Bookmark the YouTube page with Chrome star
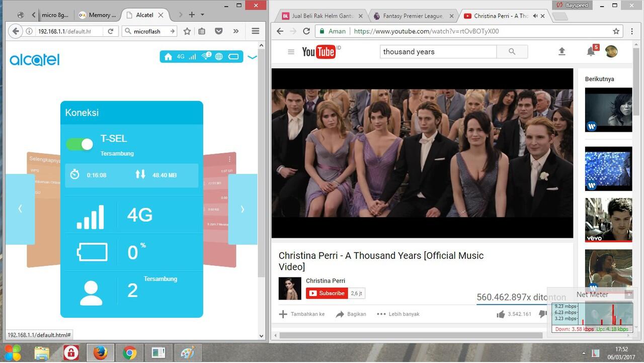This screenshot has height=363, width=644. 616,31
